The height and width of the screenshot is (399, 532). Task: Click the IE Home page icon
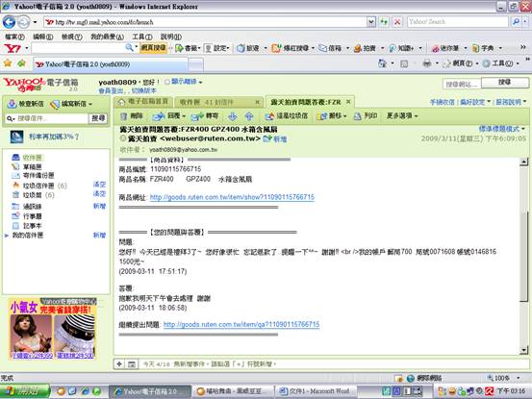coord(382,63)
